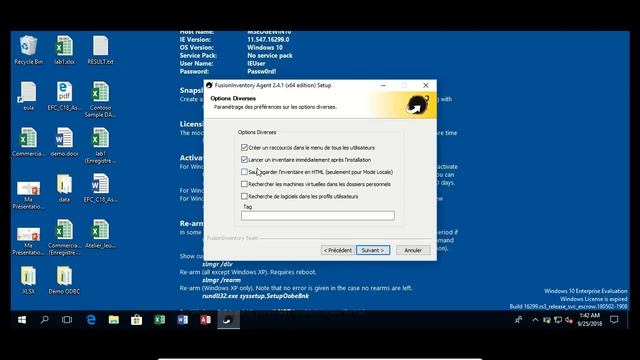Select the Demo ODBC folder icon
The height and width of the screenshot is (360, 640).
64,280
